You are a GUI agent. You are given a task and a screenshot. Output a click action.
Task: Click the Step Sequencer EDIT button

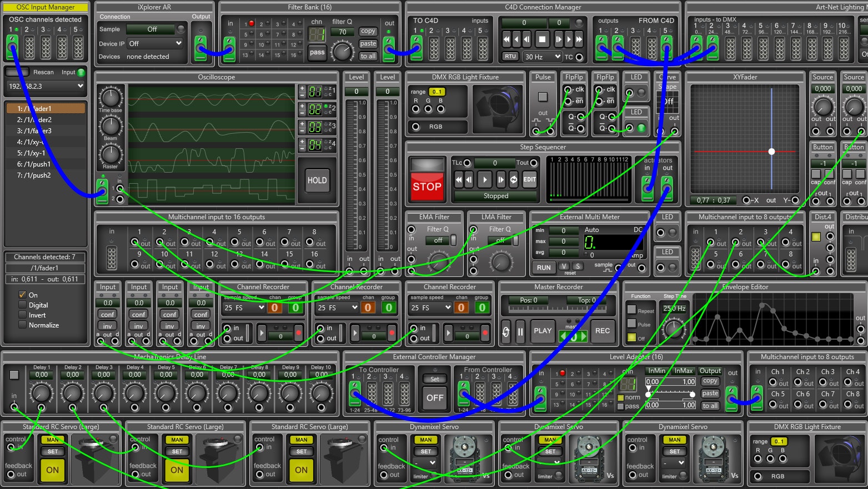(530, 179)
